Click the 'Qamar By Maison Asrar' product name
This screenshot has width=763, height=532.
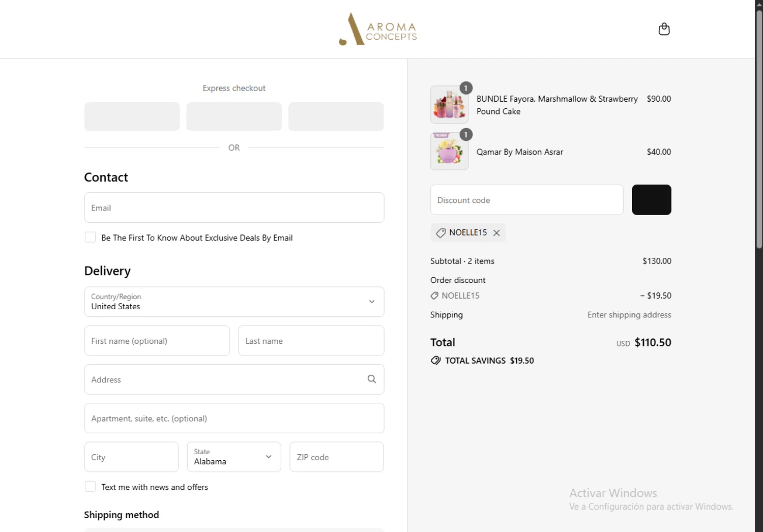pyautogui.click(x=520, y=152)
